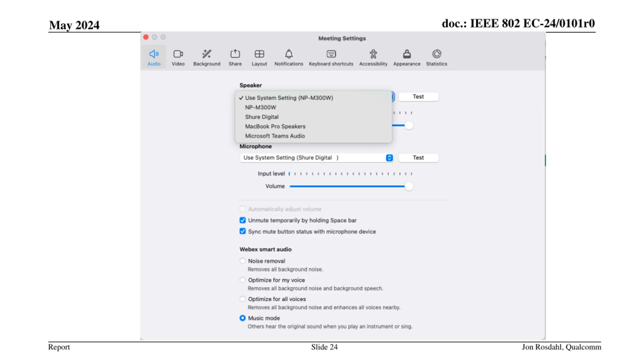Open the Share settings icon
Viewport: 644px width, 362px height.
pyautogui.click(x=235, y=54)
